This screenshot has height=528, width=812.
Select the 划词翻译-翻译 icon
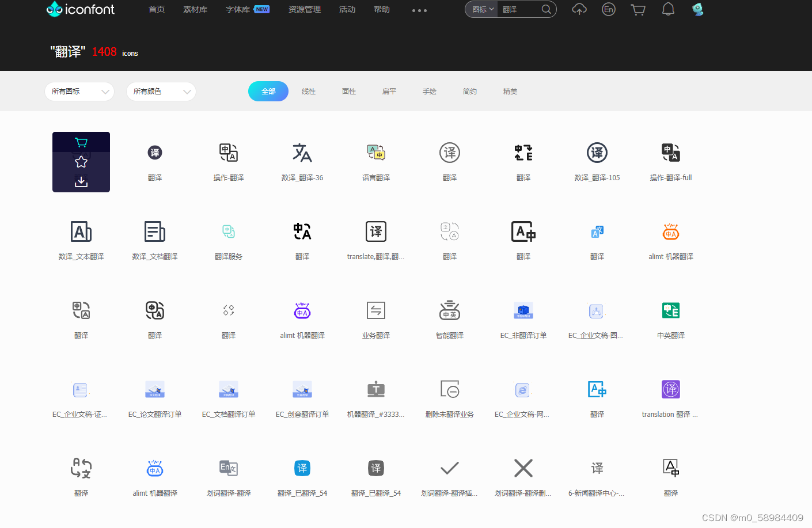coord(229,468)
